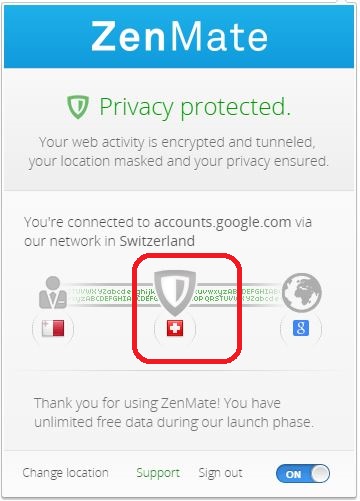Click the encrypted text tunnel right of shield

coord(237,295)
